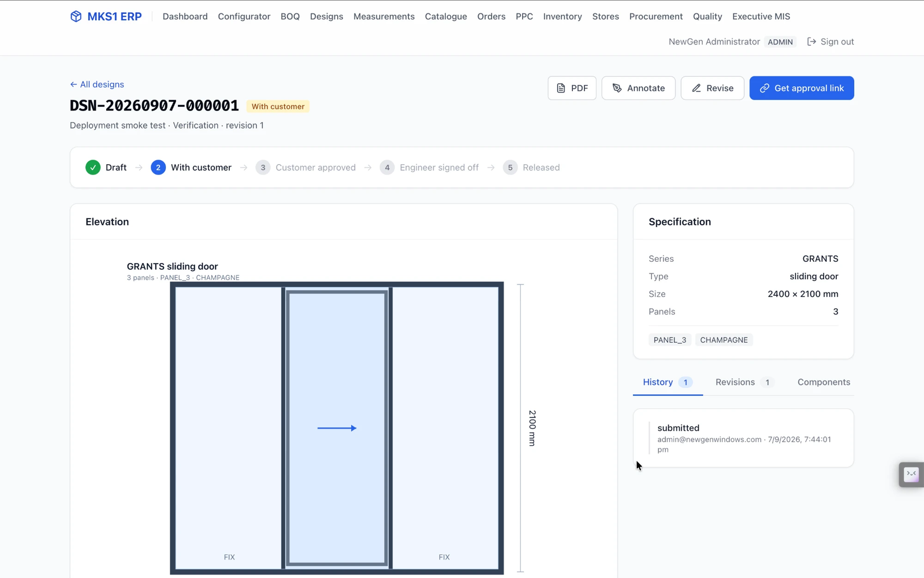Click the MKS1 ERP cube logo icon
Viewport: 924px width, 578px height.
(x=76, y=16)
